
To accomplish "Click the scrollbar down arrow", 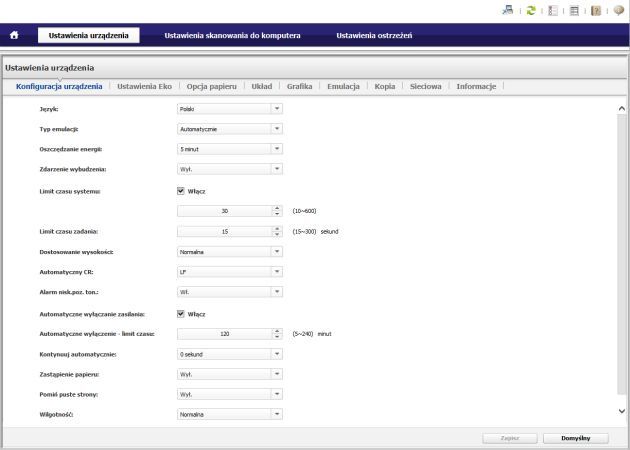I will coord(622,411).
